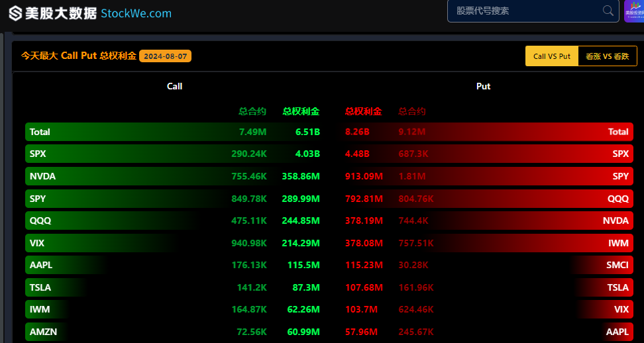Click the 股票代号搜索 search field
This screenshot has height=343, width=644.
[533, 11]
